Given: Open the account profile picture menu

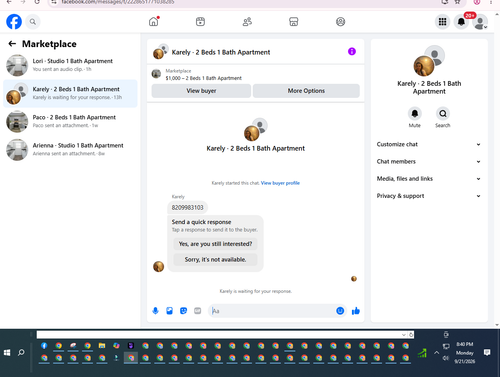Looking at the screenshot, I should coord(480,22).
